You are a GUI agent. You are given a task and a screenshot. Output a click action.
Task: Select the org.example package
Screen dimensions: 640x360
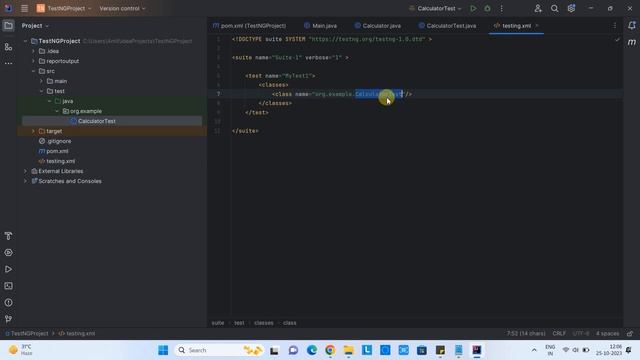click(x=86, y=111)
